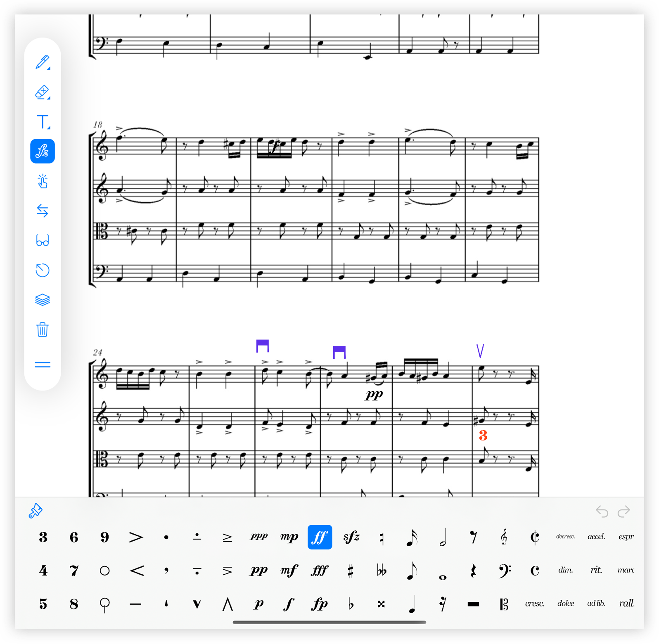Click the stamp palette scroll indicator bar
Screen dimensions: 659x644
point(329,622)
